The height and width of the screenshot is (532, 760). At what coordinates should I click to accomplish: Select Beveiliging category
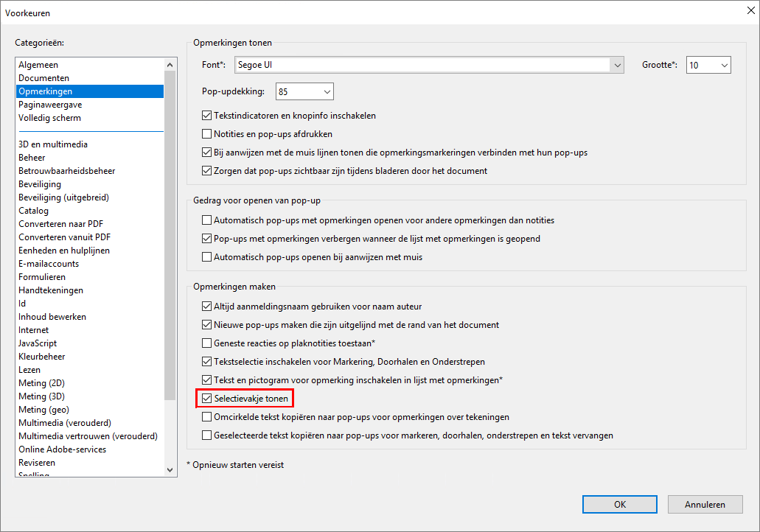[90, 184]
